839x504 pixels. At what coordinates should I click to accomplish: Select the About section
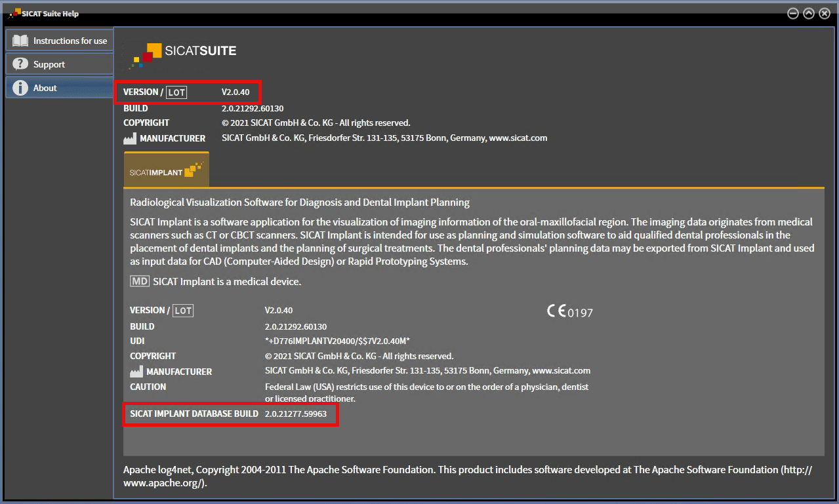[60, 88]
